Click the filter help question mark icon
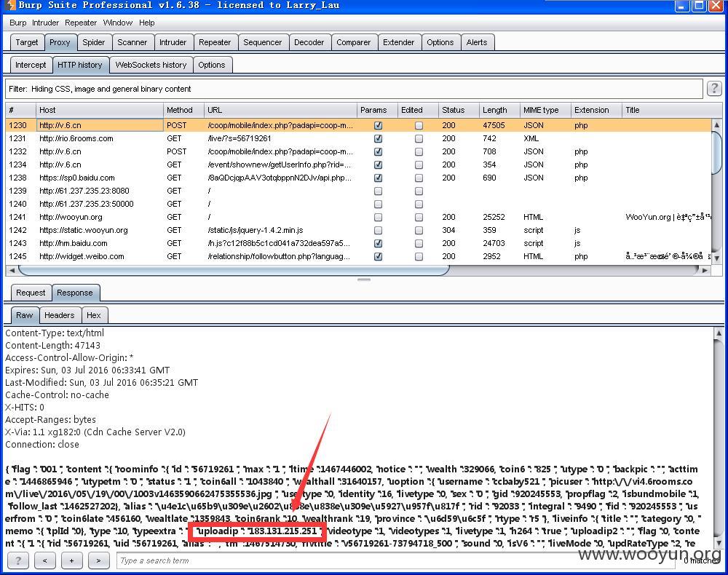The height and width of the screenshot is (575, 728). pos(714,88)
